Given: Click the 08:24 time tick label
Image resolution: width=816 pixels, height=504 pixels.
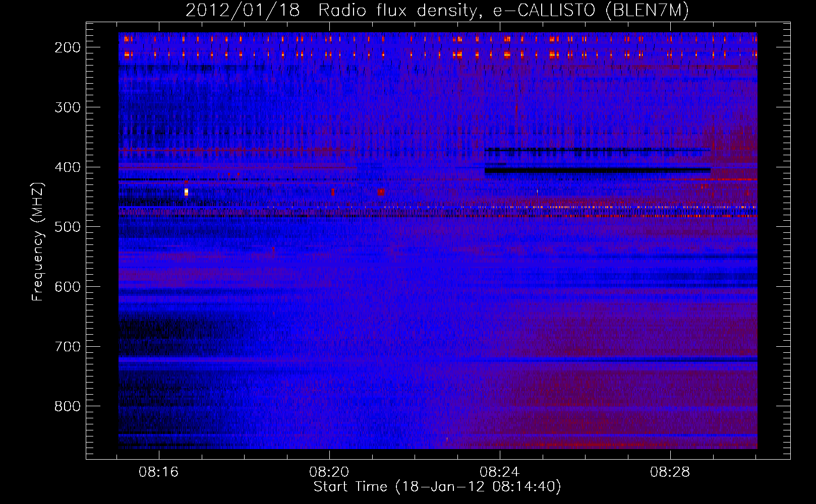Looking at the screenshot, I should 500,472.
